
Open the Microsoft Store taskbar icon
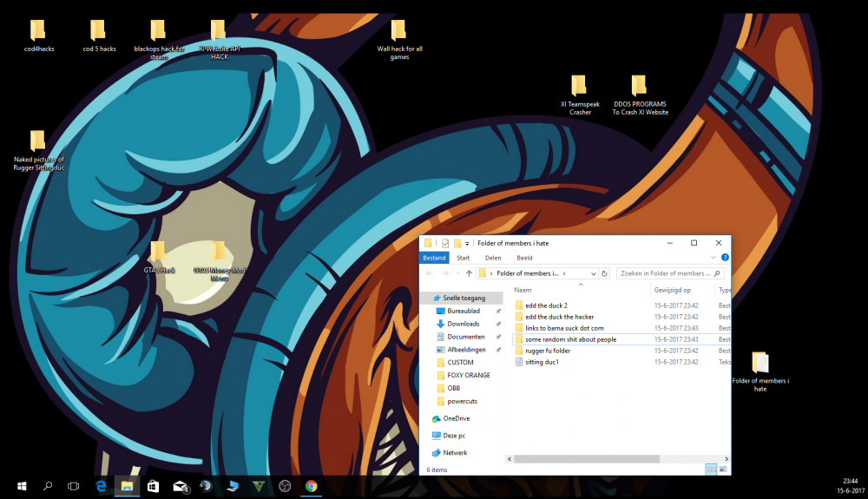[x=153, y=487]
